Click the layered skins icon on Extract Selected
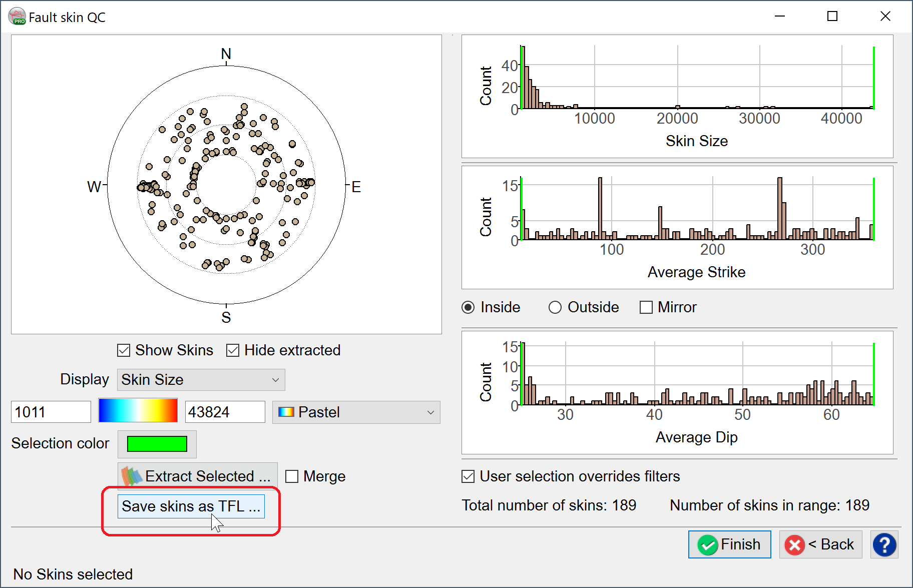 pyautogui.click(x=132, y=476)
